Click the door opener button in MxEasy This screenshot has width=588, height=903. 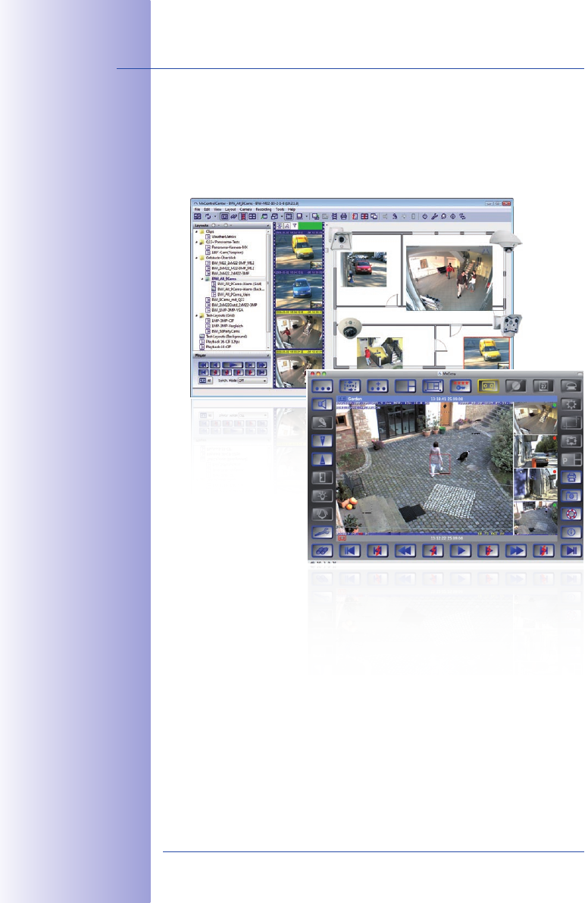pos(322,478)
